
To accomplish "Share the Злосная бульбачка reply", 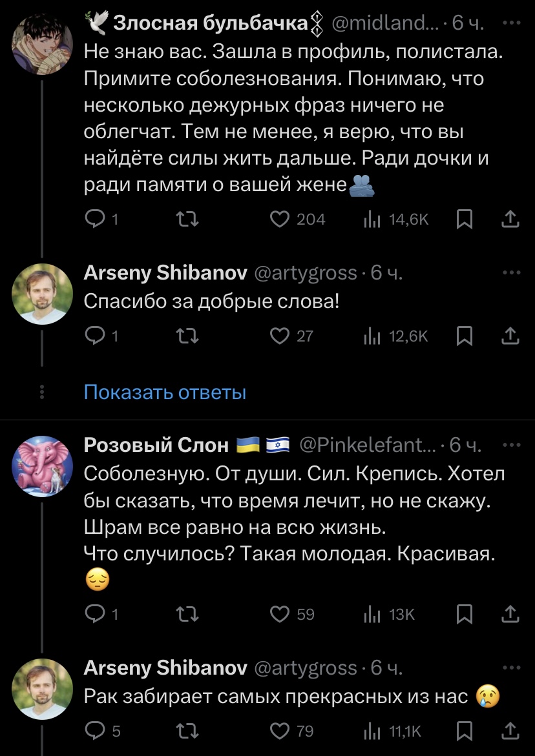I will tap(510, 220).
